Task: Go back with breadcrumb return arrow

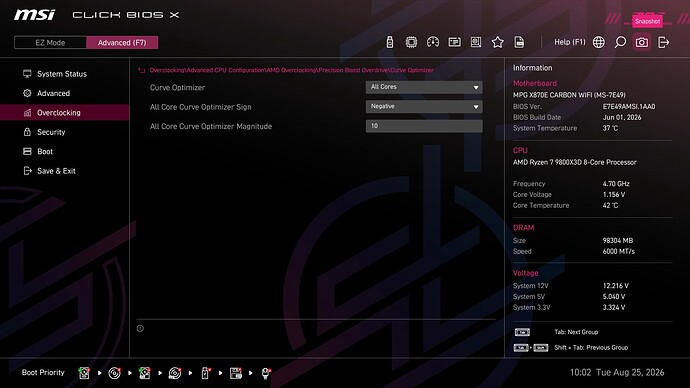Action: (x=142, y=70)
